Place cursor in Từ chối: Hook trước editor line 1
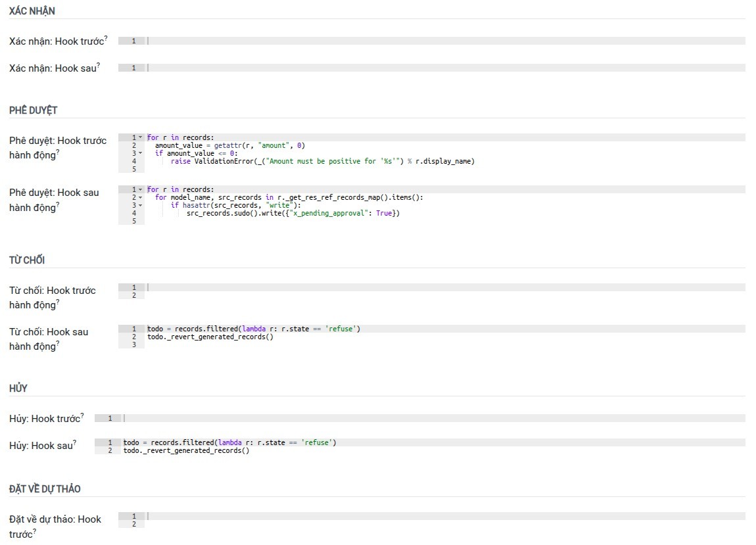Screen dimensions: 756x545 pyautogui.click(x=444, y=287)
